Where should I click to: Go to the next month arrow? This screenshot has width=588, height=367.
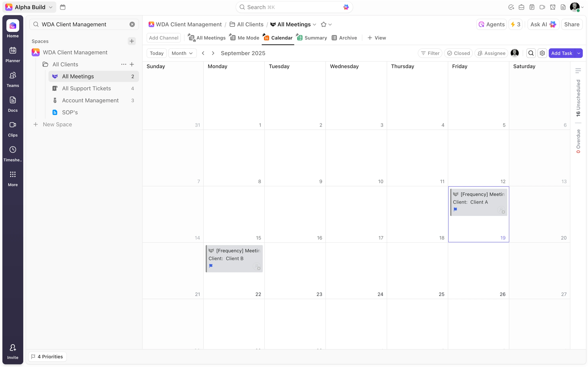click(213, 53)
